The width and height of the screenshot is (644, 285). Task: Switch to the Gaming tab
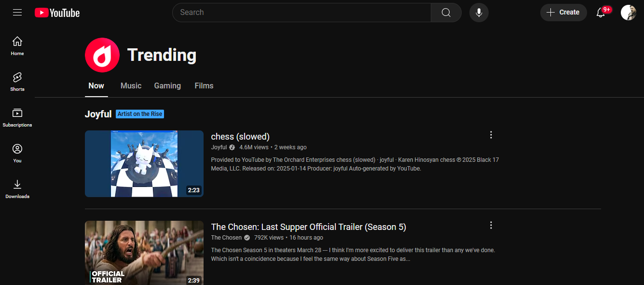pos(167,85)
